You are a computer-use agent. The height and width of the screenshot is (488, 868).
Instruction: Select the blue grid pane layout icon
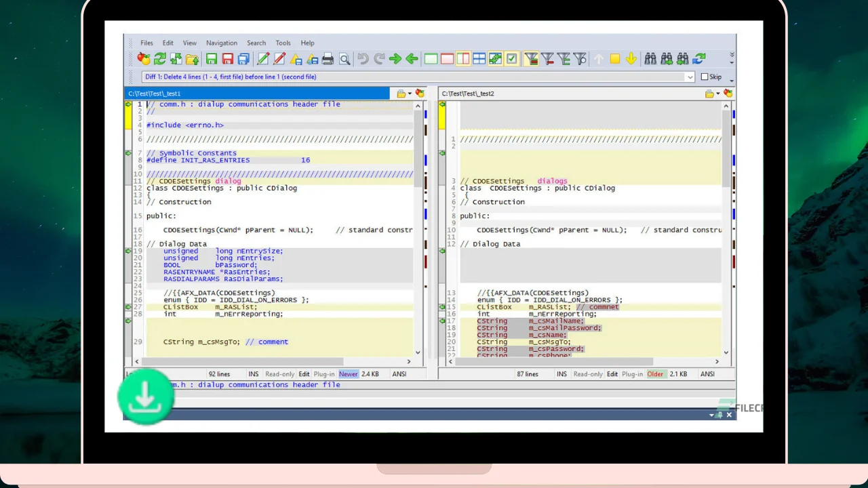pyautogui.click(x=479, y=59)
